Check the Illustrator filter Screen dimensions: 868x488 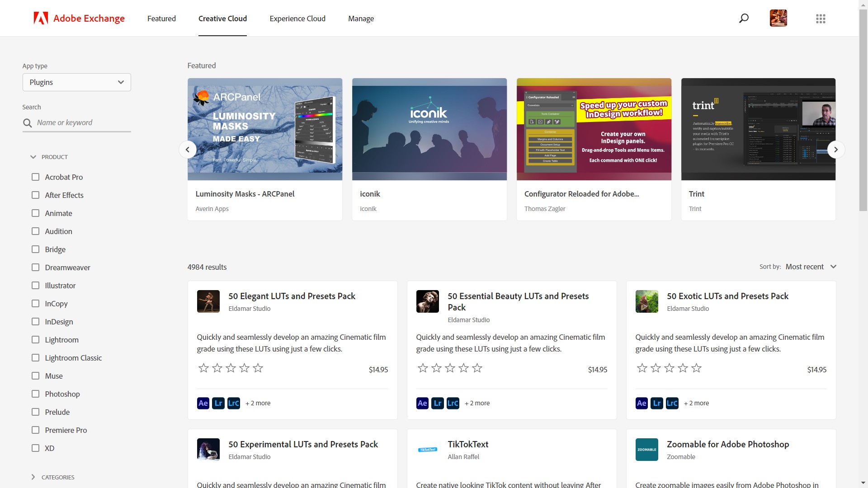[35, 286]
